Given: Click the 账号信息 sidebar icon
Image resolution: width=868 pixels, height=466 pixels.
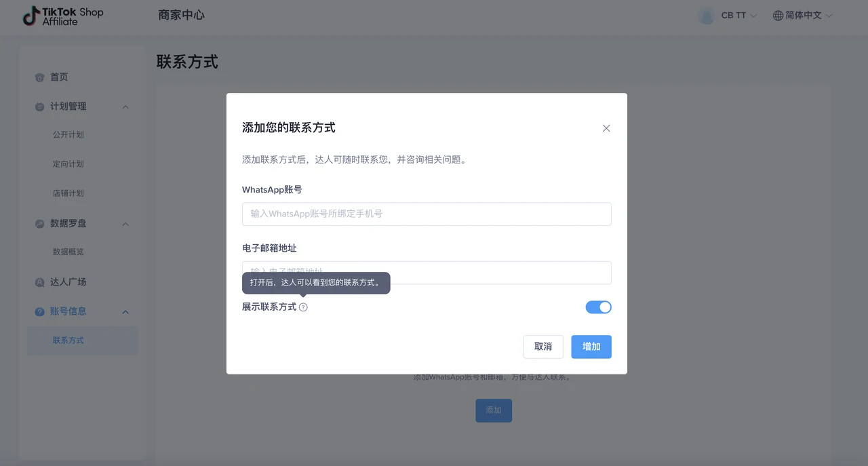Looking at the screenshot, I should (x=39, y=311).
